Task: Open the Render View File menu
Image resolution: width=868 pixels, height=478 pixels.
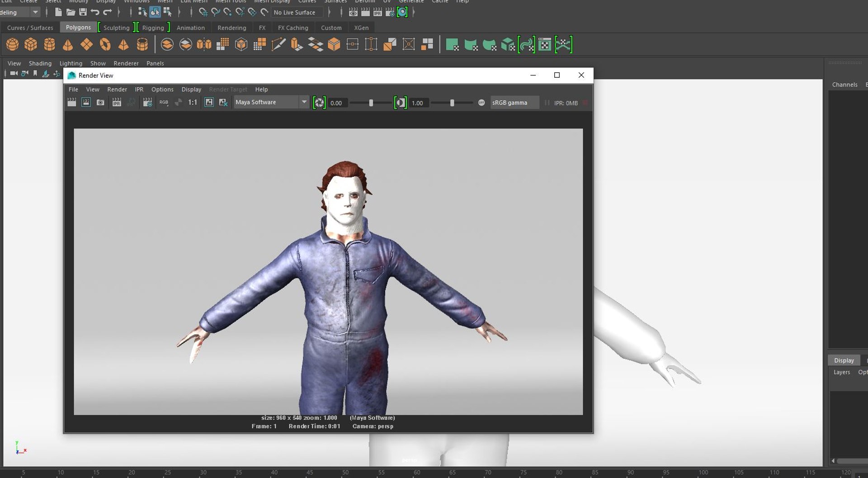Action: coord(73,90)
